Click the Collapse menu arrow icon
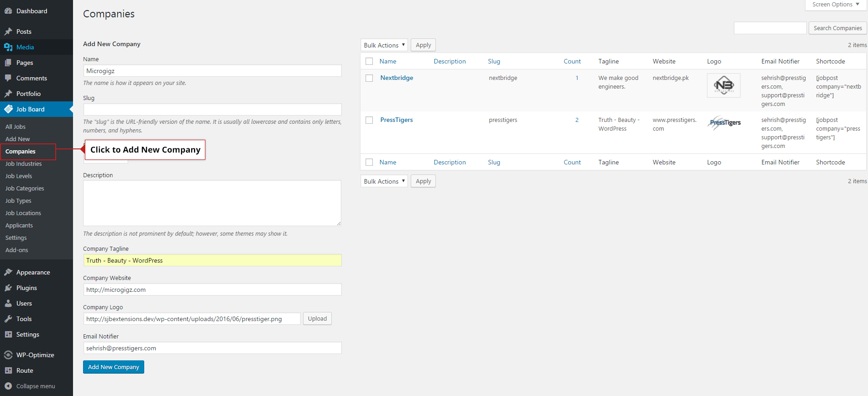 8,386
